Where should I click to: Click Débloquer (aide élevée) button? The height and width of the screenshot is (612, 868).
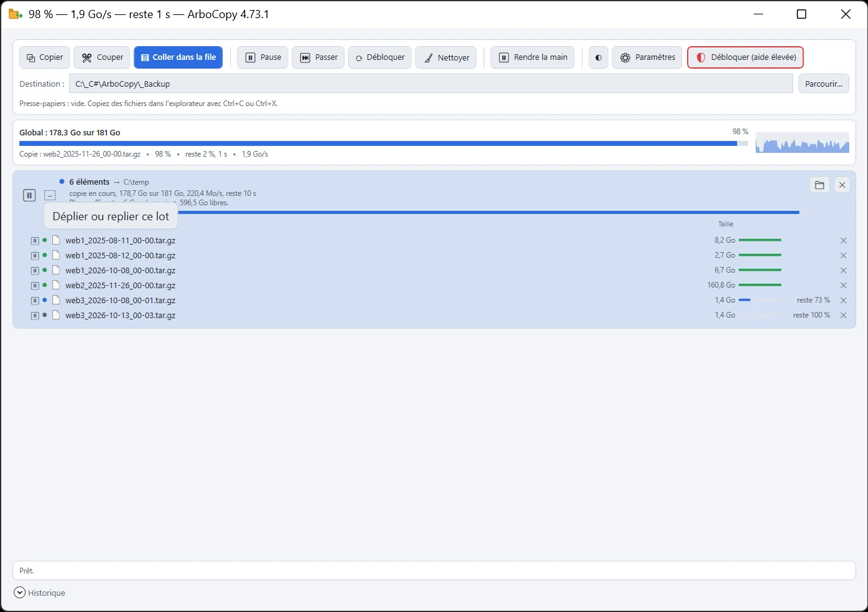tap(746, 57)
